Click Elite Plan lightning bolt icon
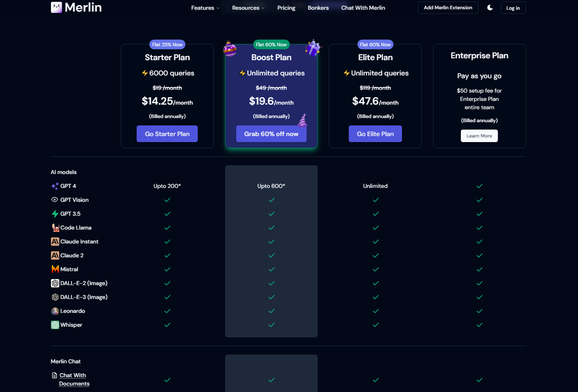The image size is (578, 392). pos(346,73)
